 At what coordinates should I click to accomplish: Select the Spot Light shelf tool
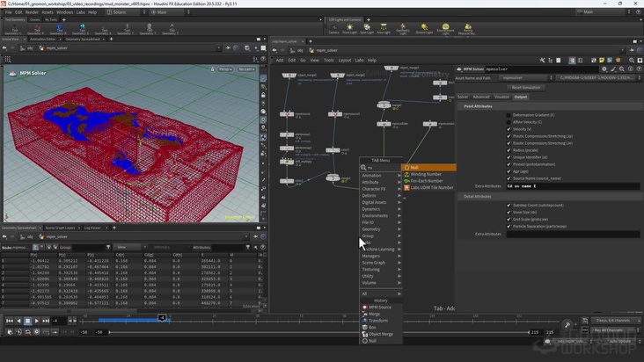pyautogui.click(x=366, y=28)
